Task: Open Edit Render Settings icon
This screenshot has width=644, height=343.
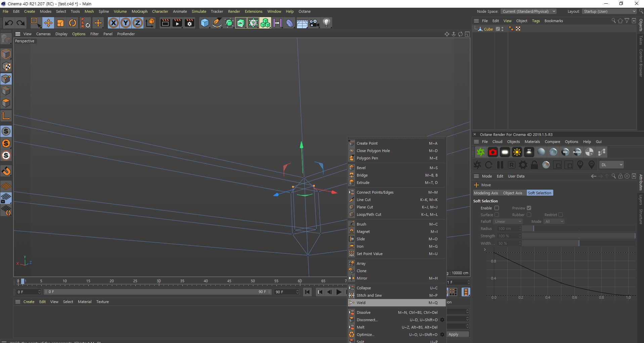Action: [x=190, y=23]
